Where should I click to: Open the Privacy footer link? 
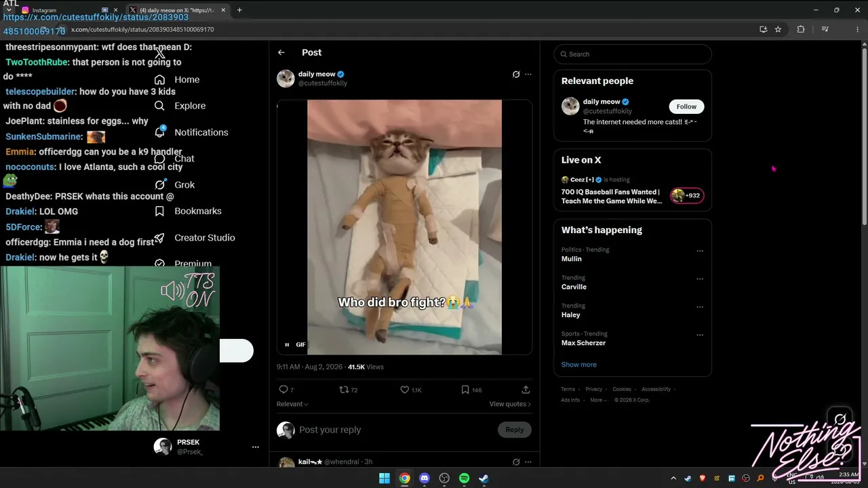(x=594, y=389)
